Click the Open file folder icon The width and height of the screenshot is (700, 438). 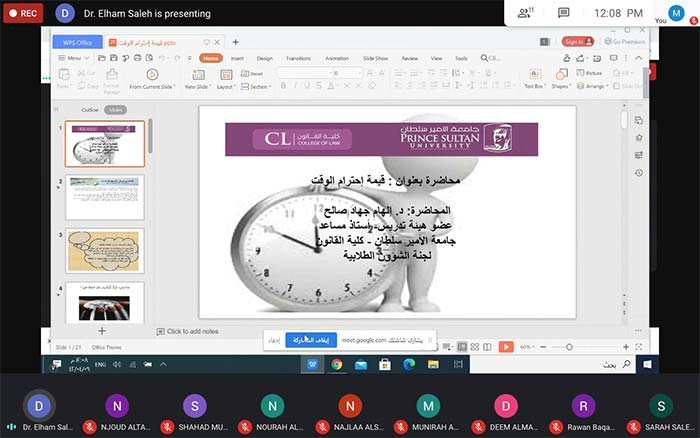(102, 58)
